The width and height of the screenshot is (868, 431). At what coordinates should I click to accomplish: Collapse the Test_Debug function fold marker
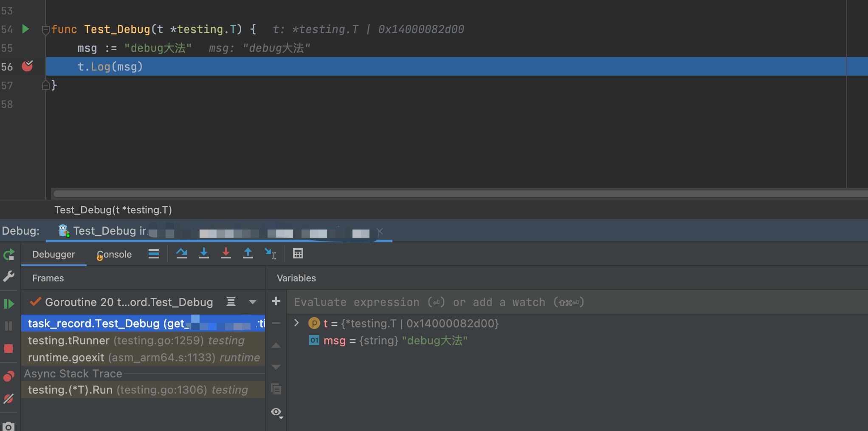point(46,30)
